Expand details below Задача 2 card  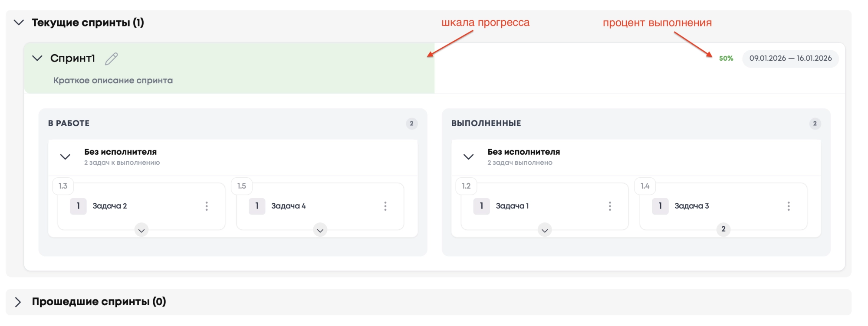(x=141, y=230)
